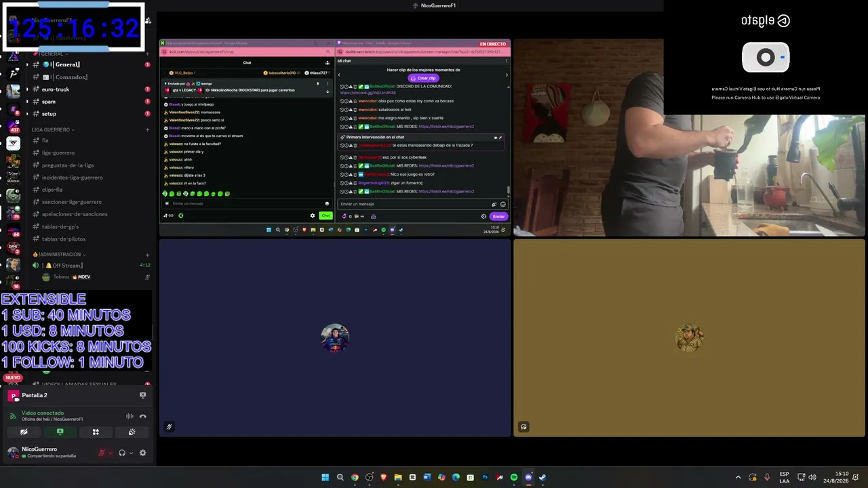This screenshot has height=488, width=868.
Task: Open Photoshop from taskbar
Action: point(485,477)
